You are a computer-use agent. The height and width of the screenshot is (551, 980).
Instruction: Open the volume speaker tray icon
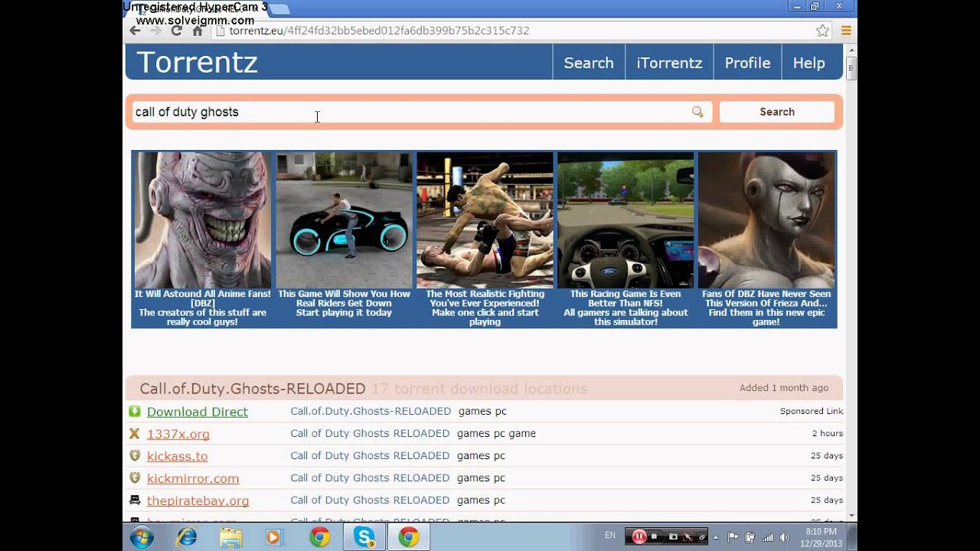[x=784, y=537]
